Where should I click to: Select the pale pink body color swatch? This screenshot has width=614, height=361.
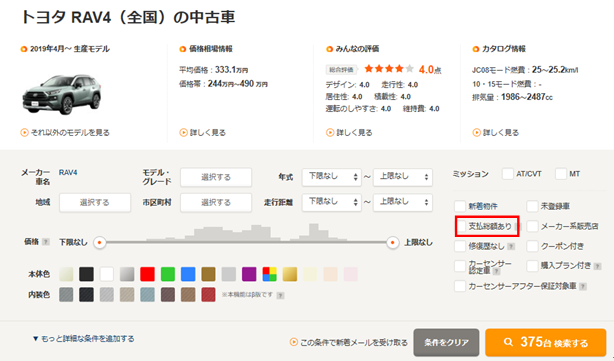coord(351,274)
